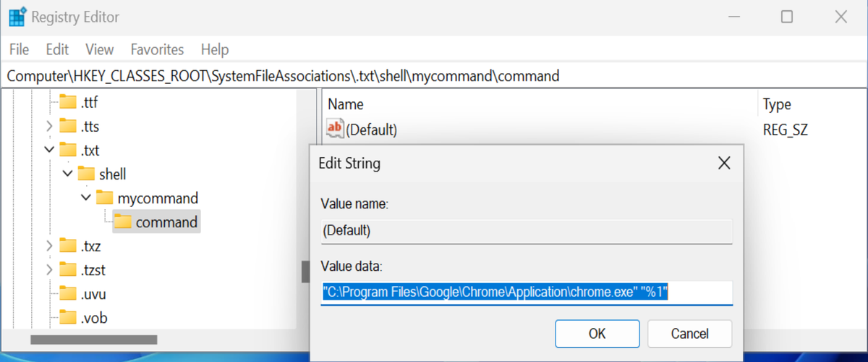Click the Registry Editor app icon
868x362 pixels.
17,17
